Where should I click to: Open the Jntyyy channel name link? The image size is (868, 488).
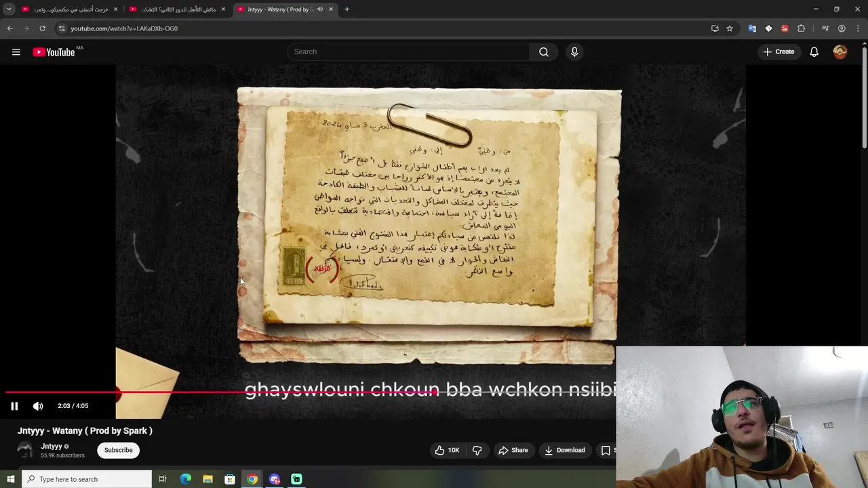[x=52, y=446]
